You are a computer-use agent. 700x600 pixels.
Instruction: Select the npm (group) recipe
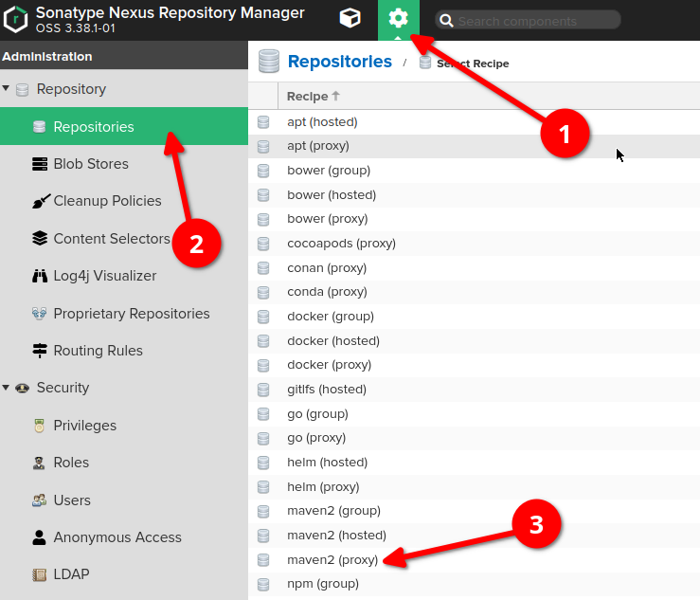[x=475, y=584]
